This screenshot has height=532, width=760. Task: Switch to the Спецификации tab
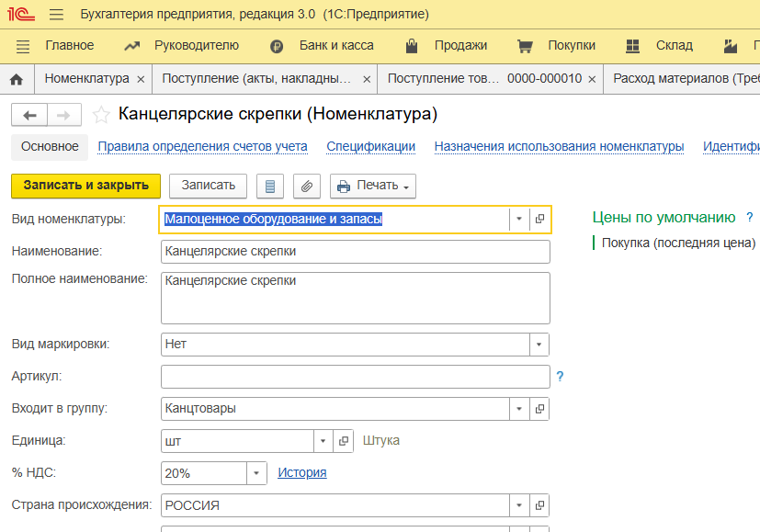point(370,146)
